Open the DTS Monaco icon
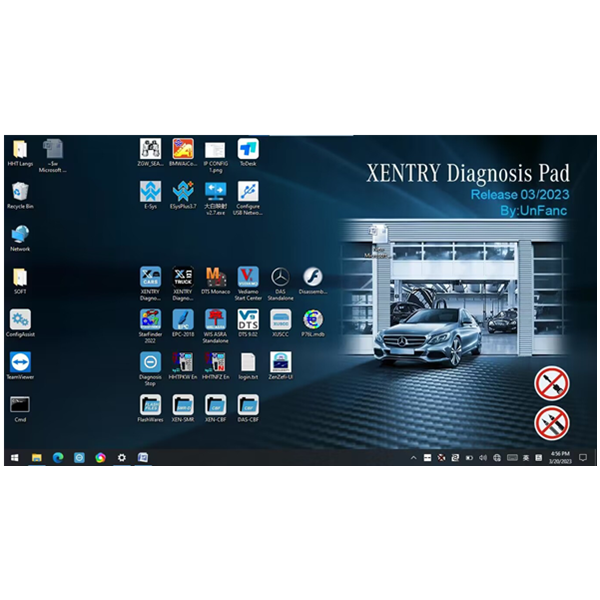 [x=214, y=277]
